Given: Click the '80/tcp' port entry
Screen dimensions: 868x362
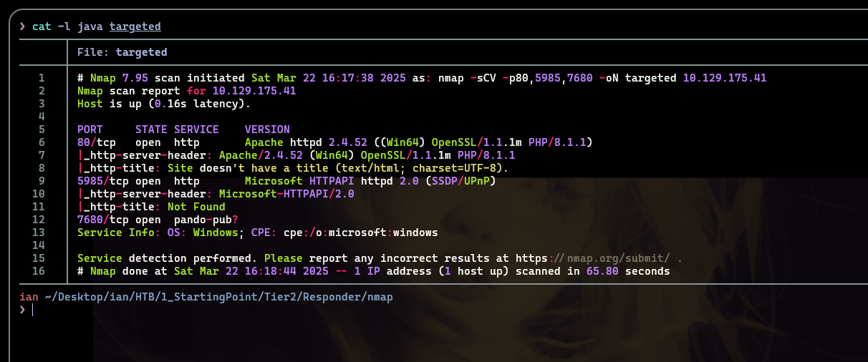Looking at the screenshot, I should click(x=97, y=142).
